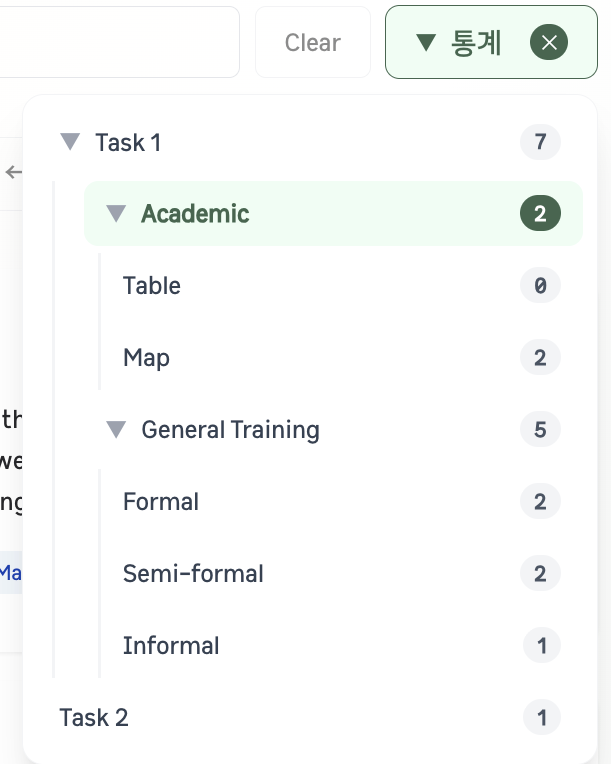
Task: Click the Table count badge showing 0
Action: [540, 285]
